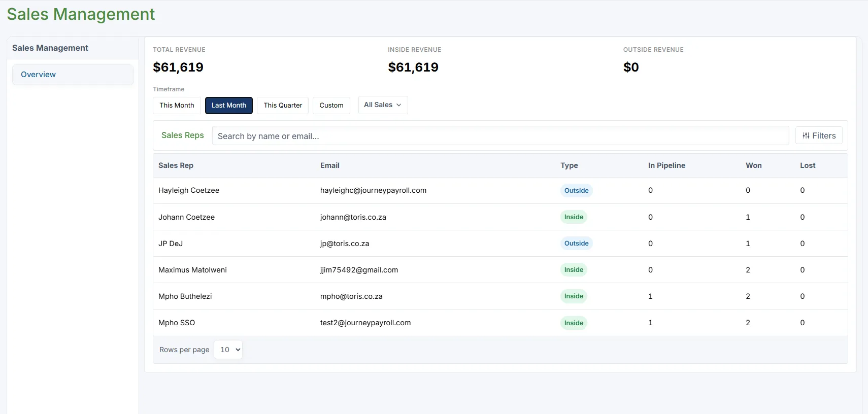Sort by the Type column header
Viewport: 868px width, 414px height.
569,165
